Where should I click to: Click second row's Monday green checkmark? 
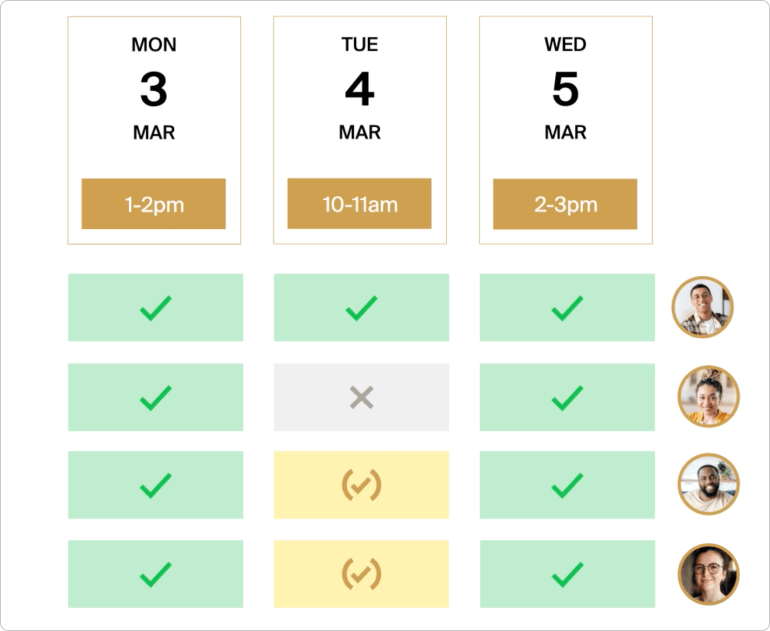155,398
